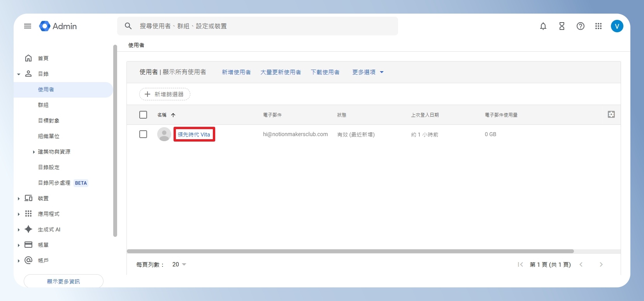Click 有效 (最近新增) status cell
644x301 pixels.
[x=356, y=135]
